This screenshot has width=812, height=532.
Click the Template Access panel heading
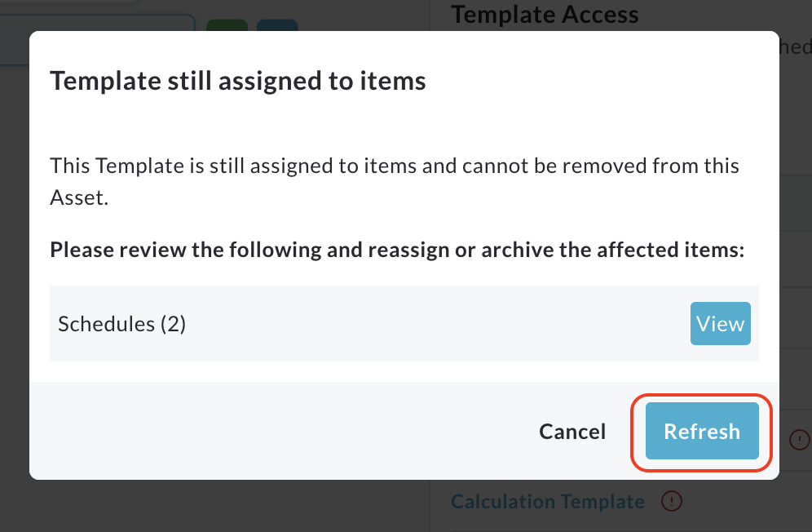point(545,14)
